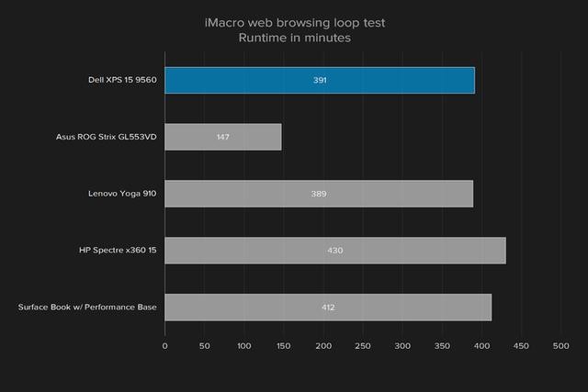Screen dimensions: 588x392
Task: Click the 430 value label
Action: [x=335, y=251]
